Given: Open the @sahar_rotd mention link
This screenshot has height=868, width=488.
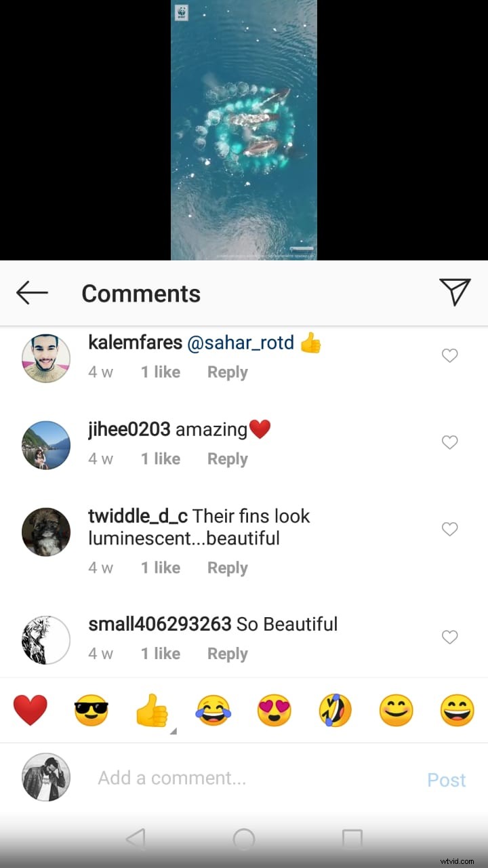Looking at the screenshot, I should pos(240,343).
